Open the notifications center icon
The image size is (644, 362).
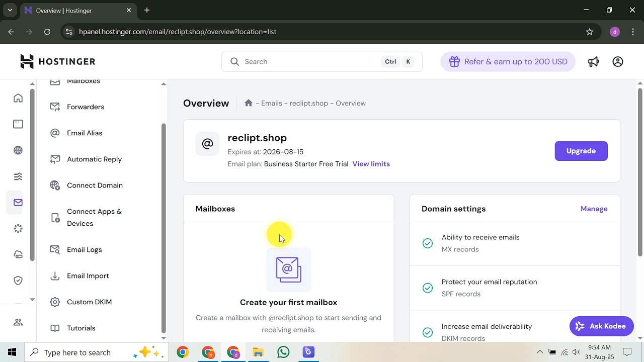627,352
